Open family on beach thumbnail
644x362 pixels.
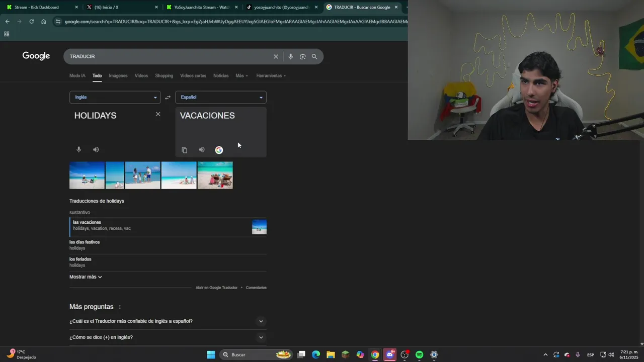[142, 175]
